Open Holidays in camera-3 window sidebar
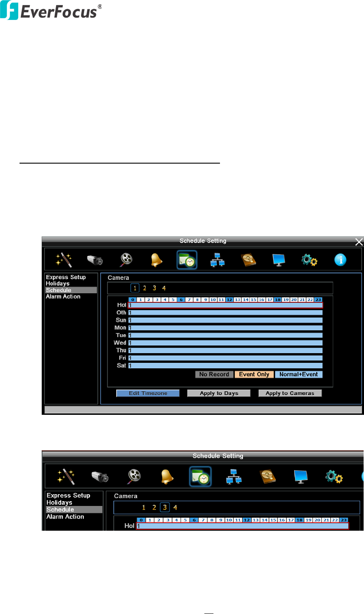Screen dimensions: 364x614 click(60, 502)
